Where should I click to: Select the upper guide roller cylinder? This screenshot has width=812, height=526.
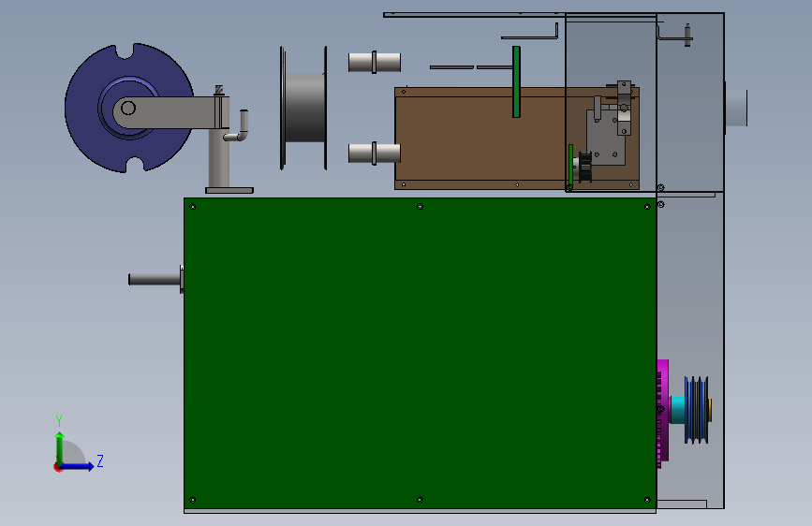coord(375,62)
